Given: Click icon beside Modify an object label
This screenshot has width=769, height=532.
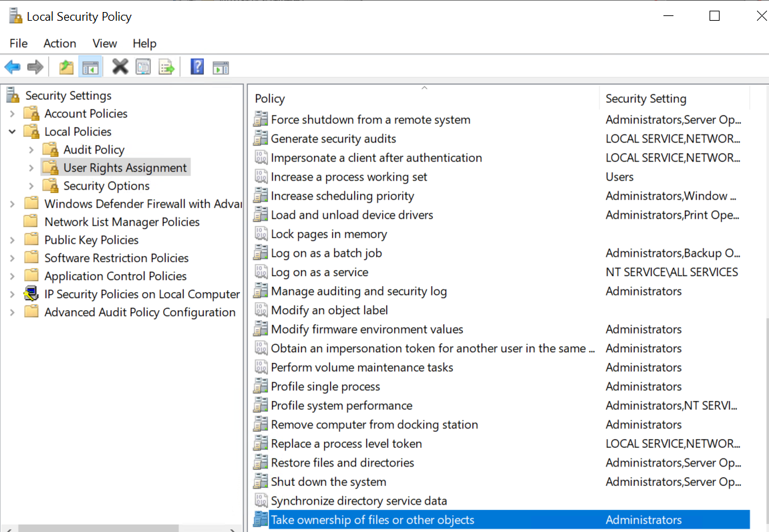Looking at the screenshot, I should click(261, 310).
